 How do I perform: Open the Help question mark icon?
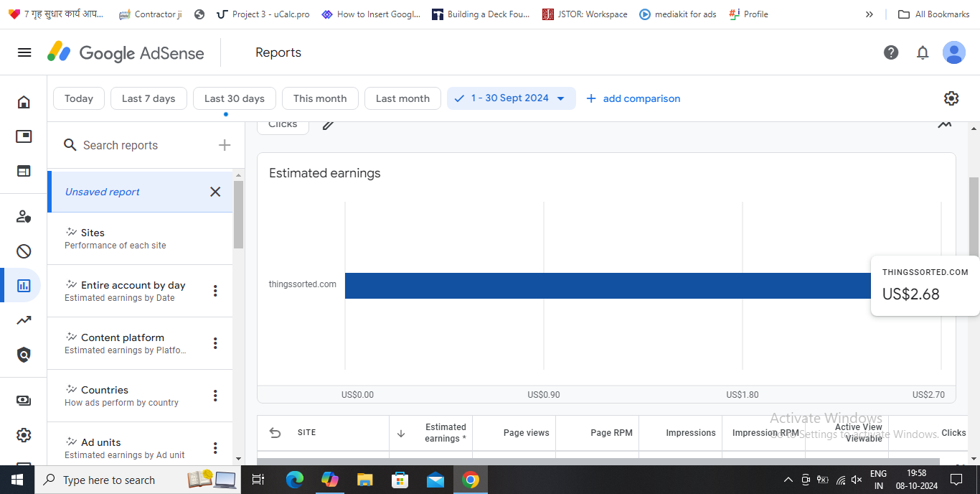891,52
